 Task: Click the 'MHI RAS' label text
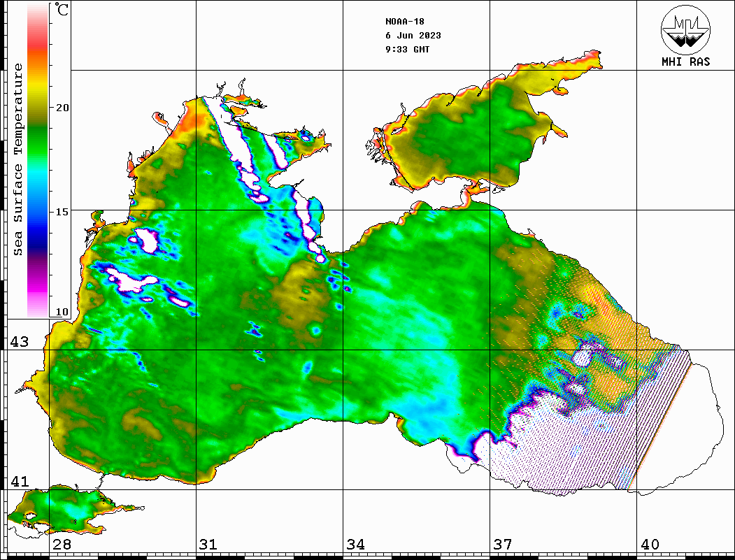click(x=685, y=62)
